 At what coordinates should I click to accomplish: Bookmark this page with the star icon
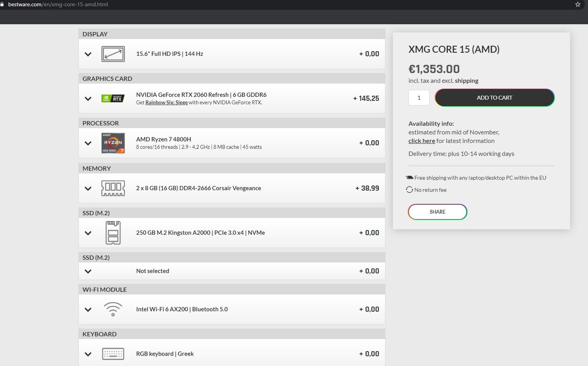[578, 4]
